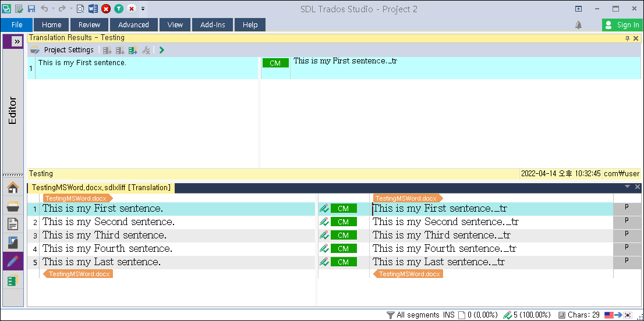
Task: Switch to the View ribbon tab
Action: pyautogui.click(x=175, y=24)
